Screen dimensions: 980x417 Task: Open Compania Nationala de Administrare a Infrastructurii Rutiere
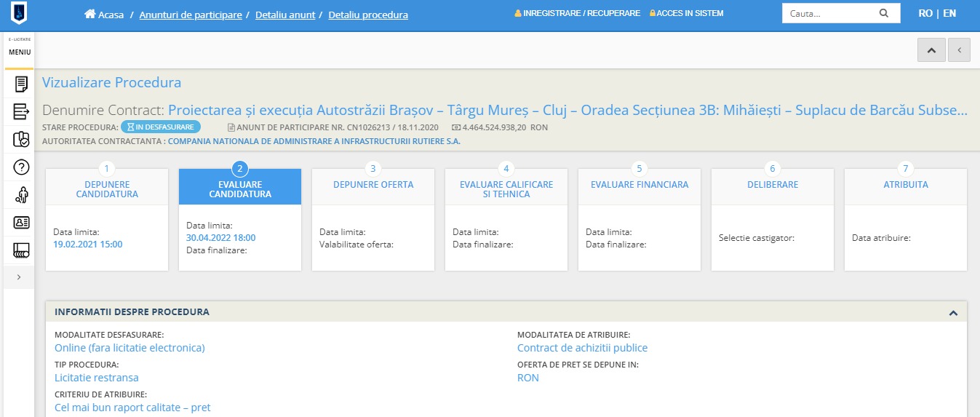pyautogui.click(x=314, y=141)
